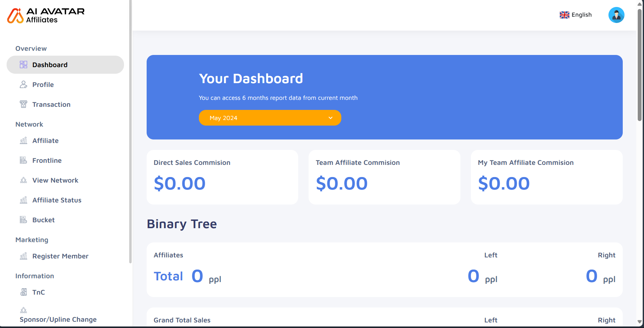Click My Team Affiliate Commision heading
This screenshot has height=328, width=644.
coord(526,162)
